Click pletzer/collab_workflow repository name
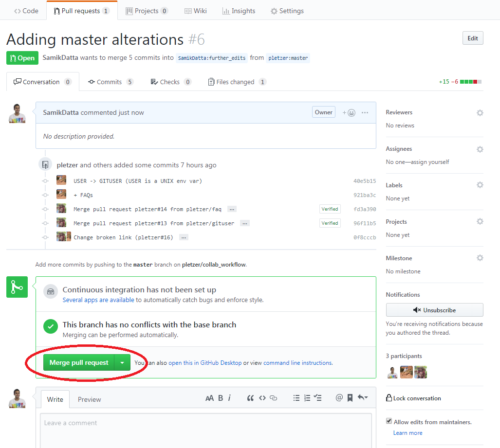Screen dimensions: 500x448 [214, 265]
